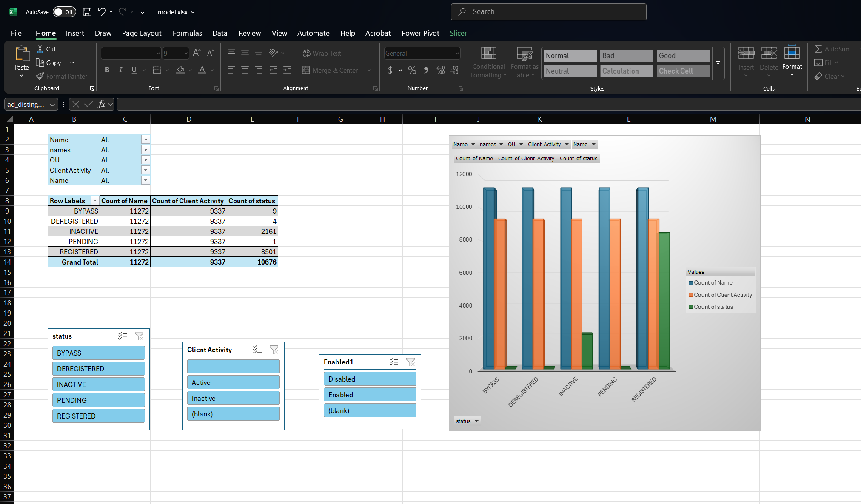Enable multi-select on the status slicer

click(123, 336)
